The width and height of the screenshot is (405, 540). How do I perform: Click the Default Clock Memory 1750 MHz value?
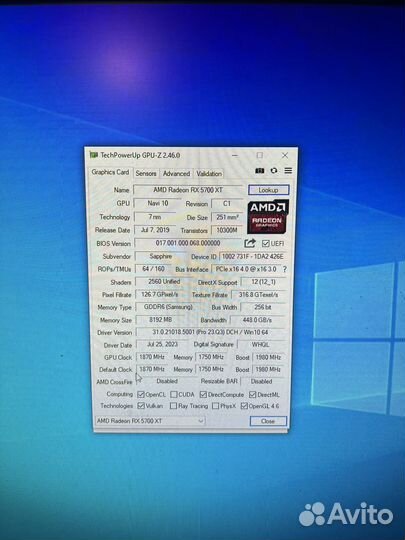click(x=211, y=369)
